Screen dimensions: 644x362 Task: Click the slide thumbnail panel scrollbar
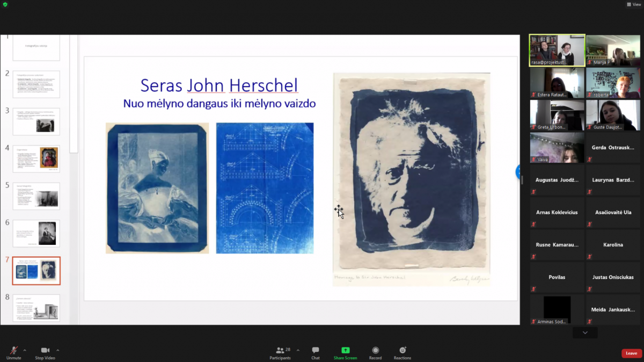click(x=74, y=94)
